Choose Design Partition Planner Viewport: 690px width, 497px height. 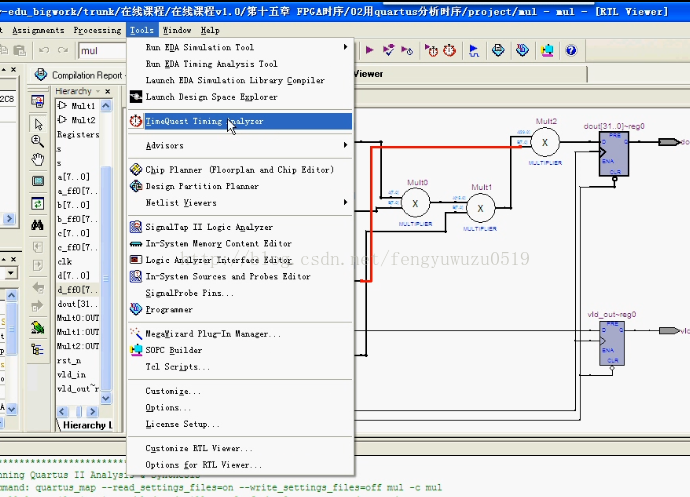240,186
